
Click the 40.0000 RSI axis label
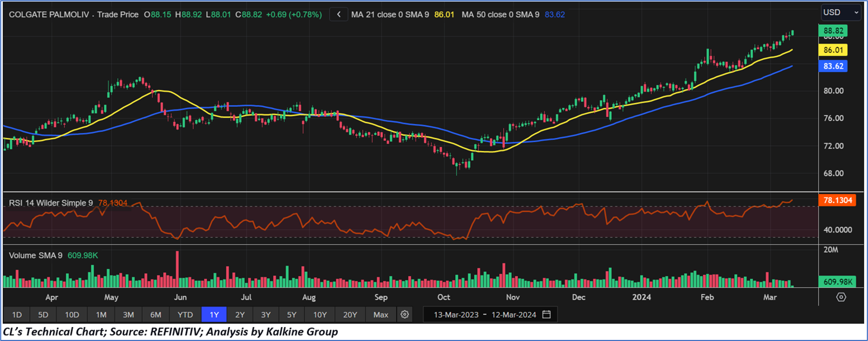point(838,230)
